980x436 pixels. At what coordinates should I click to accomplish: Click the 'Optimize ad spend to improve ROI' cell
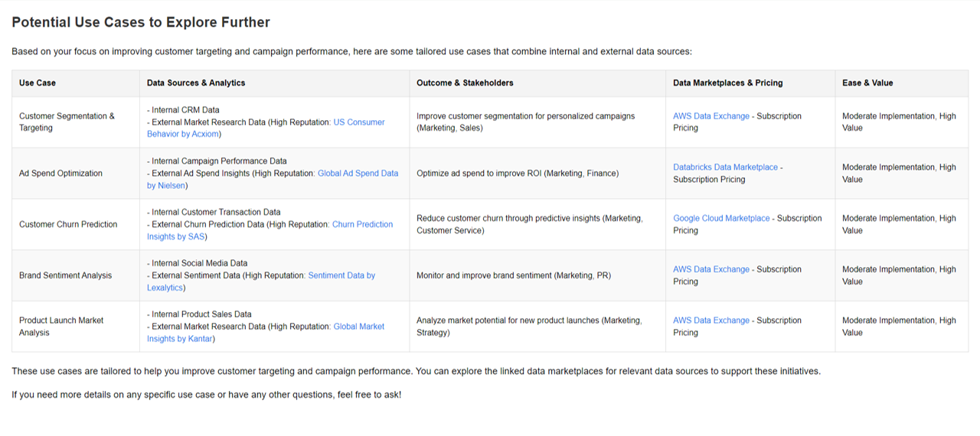point(537,174)
